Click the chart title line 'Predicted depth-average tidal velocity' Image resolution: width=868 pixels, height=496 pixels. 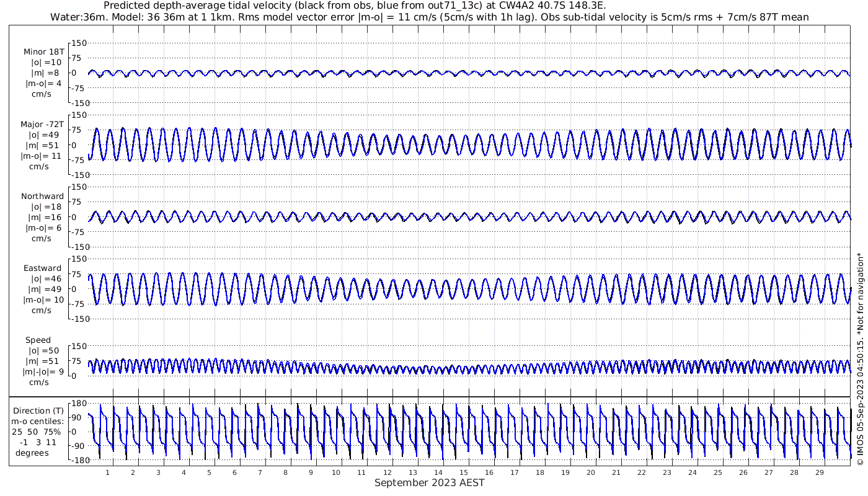coord(355,6)
